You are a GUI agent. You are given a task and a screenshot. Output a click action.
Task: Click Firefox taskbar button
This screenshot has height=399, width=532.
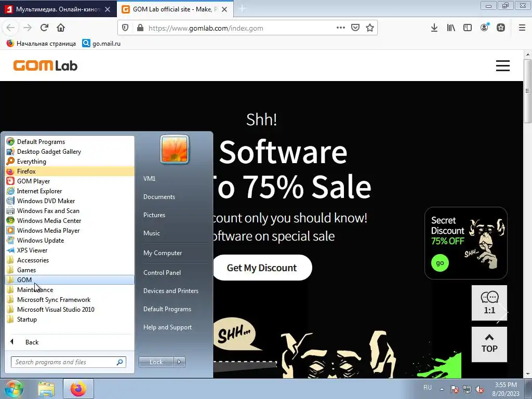(78, 389)
